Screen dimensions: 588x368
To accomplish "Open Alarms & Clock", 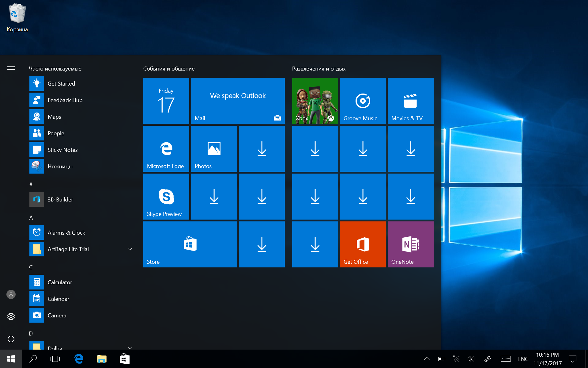I will (81, 232).
